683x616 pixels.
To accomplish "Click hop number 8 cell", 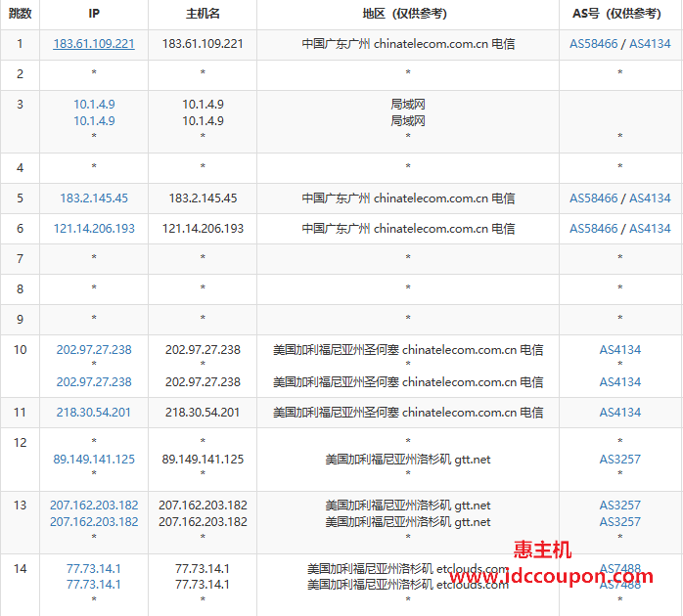I will pyautogui.click(x=20, y=289).
